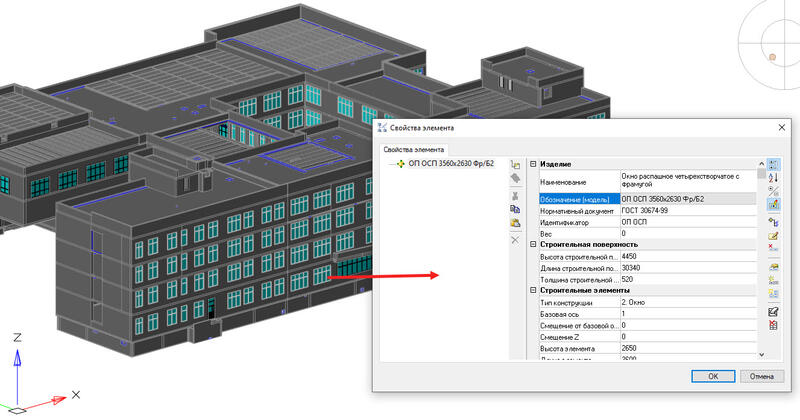Close the Свойства элемента dialog
This screenshot has height=420, width=800.
pyautogui.click(x=780, y=127)
